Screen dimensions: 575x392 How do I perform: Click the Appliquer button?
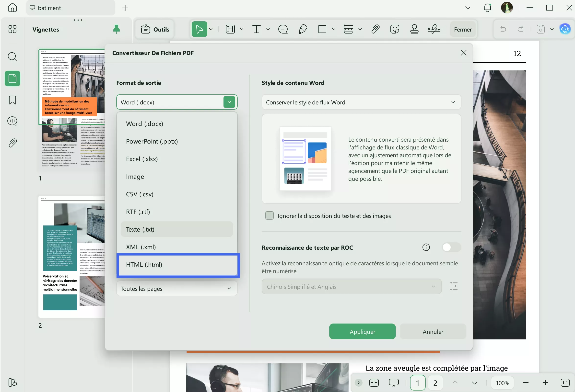pos(362,331)
